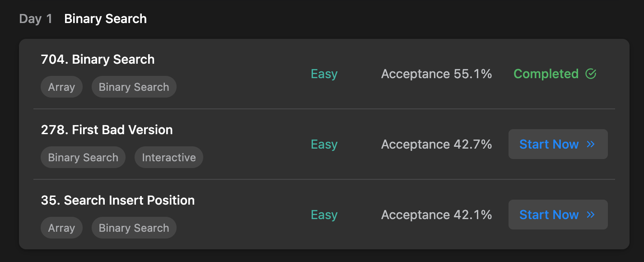The width and height of the screenshot is (644, 262).
Task: Click the Completed checkmark circle icon
Action: [591, 74]
